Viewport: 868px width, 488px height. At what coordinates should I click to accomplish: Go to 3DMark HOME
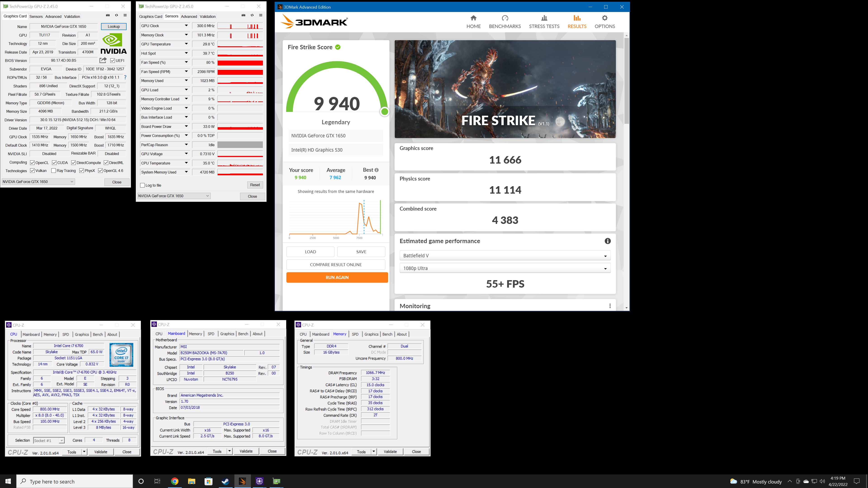tap(473, 22)
